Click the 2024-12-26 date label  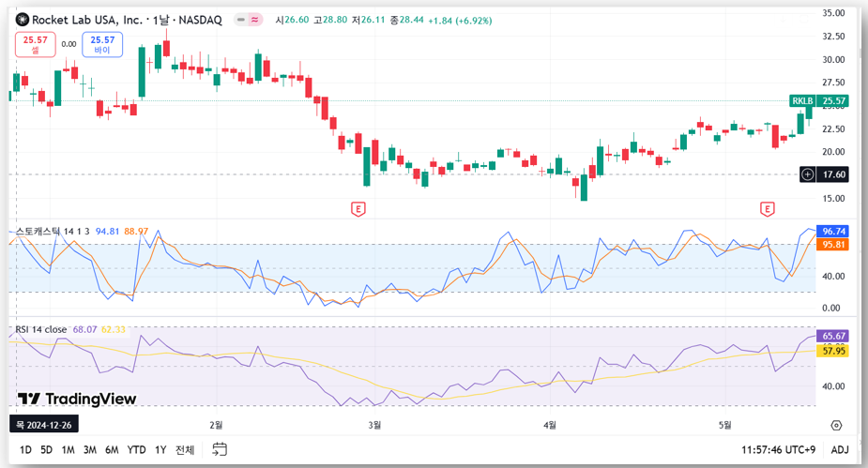click(44, 425)
